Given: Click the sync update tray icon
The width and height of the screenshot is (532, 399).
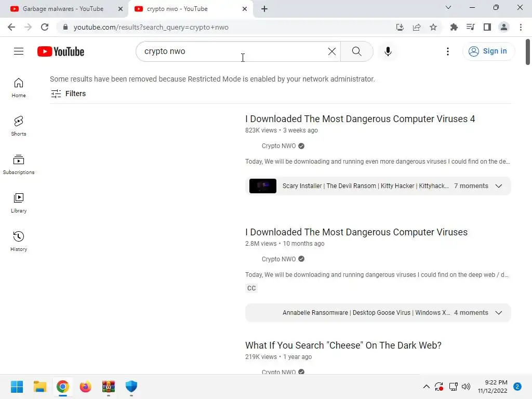Looking at the screenshot, I should coord(439,387).
